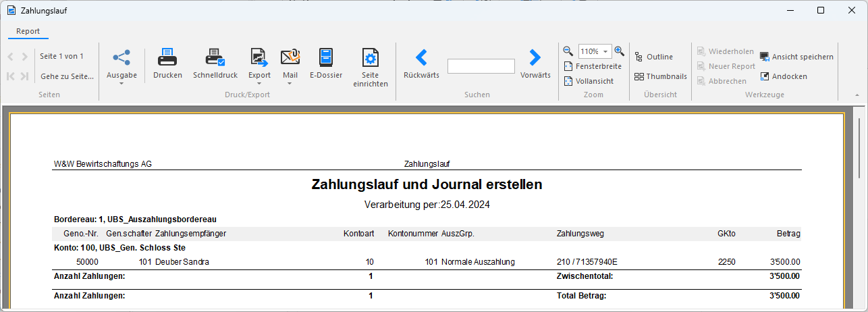This screenshot has width=868, height=312.
Task: Click the Zahlungsweg value '210 / 71357940E'
Action: click(587, 262)
